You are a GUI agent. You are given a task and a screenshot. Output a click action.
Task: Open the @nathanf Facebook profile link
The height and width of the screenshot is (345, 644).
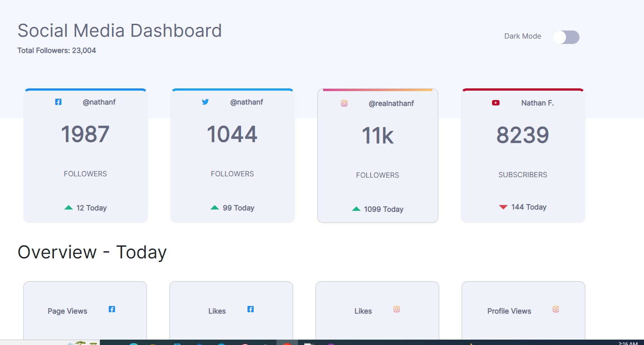pyautogui.click(x=99, y=102)
